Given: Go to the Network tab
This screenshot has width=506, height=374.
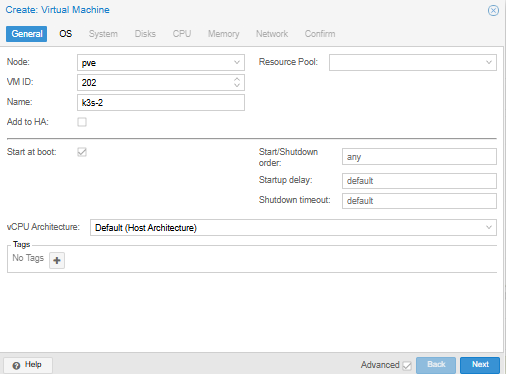Looking at the screenshot, I should point(272,34).
